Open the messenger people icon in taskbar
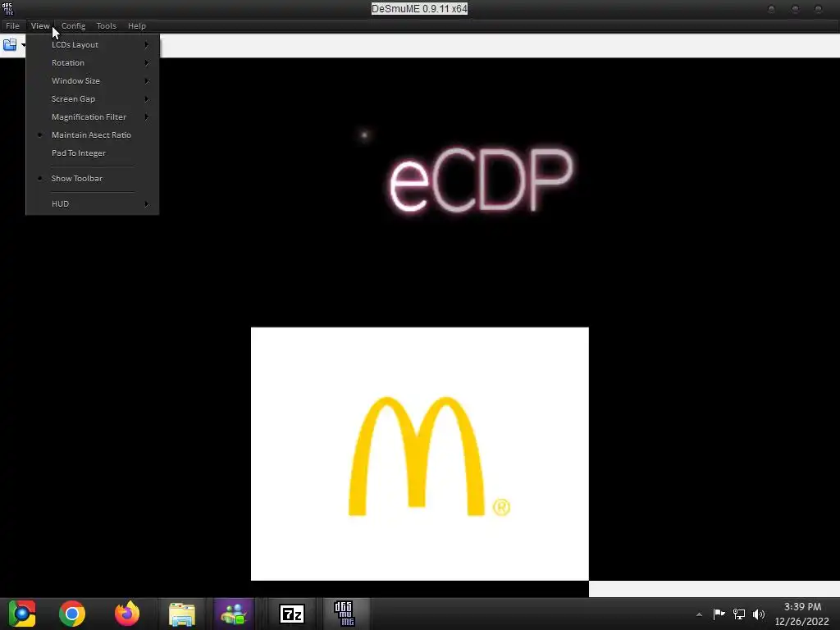The image size is (840, 630). coord(234,614)
